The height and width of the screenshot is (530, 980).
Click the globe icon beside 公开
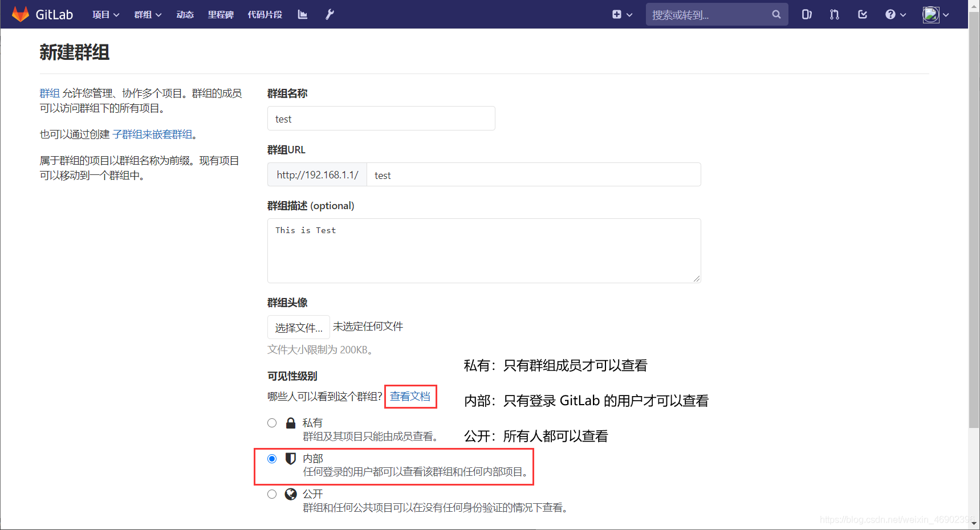coord(291,494)
